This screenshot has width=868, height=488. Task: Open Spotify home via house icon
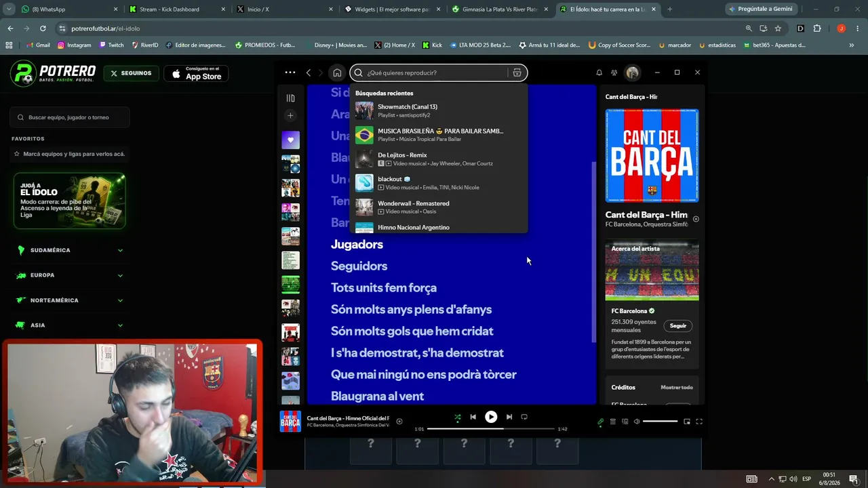(x=337, y=73)
